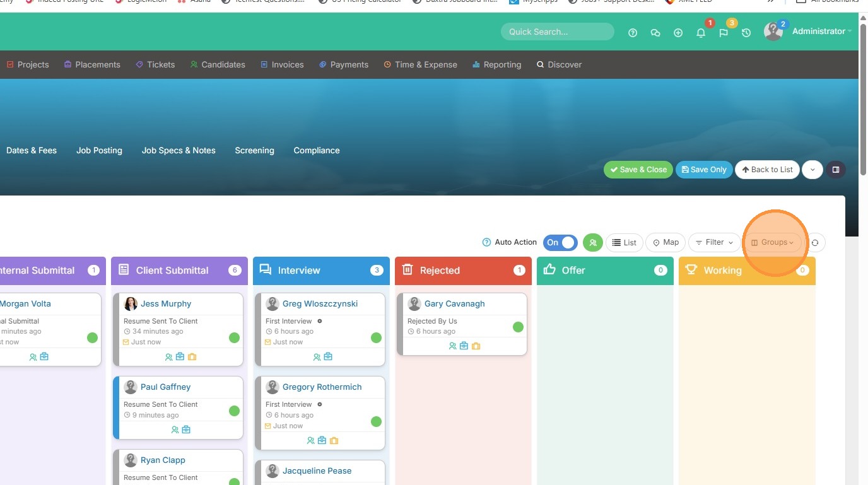Click the people icon on Paul Gaffney's card
Screen dimensions: 868x485
click(x=175, y=430)
